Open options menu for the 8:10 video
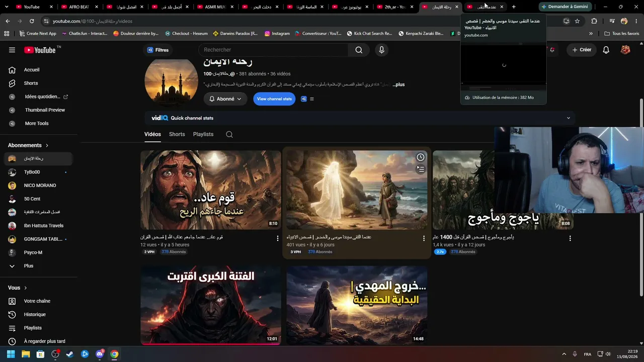 tap(277, 238)
